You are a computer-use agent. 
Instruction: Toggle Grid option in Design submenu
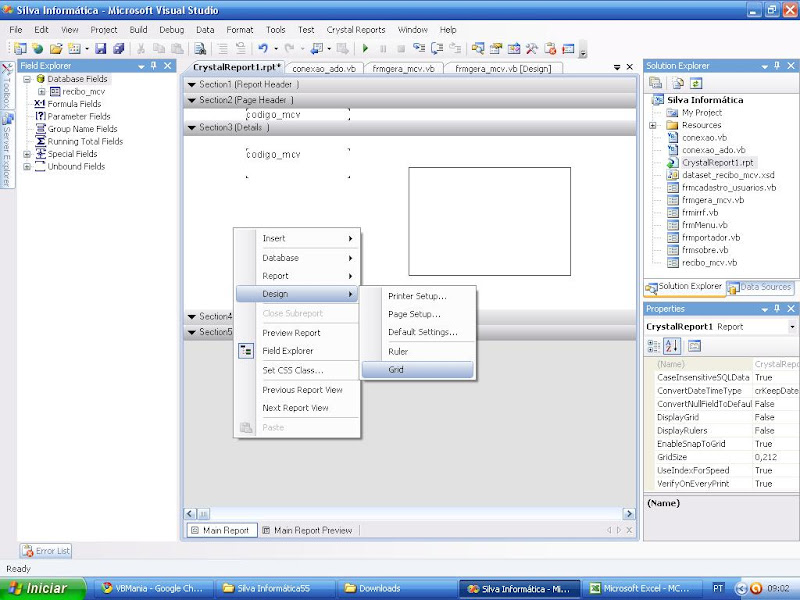(x=417, y=369)
